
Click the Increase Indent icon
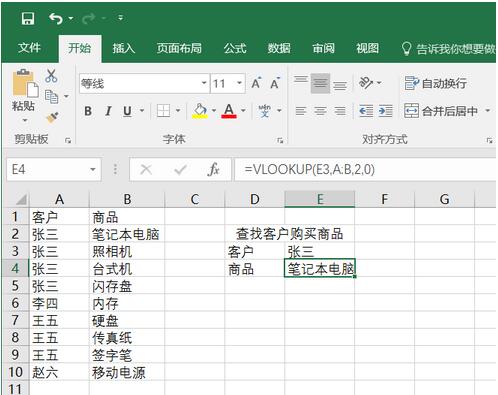[x=386, y=111]
